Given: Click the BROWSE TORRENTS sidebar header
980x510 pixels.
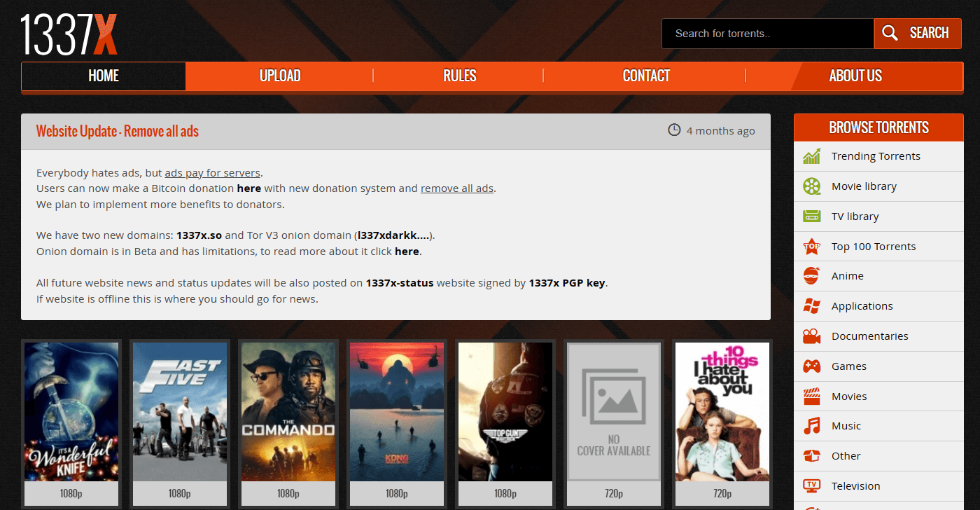Looking at the screenshot, I should 878,127.
